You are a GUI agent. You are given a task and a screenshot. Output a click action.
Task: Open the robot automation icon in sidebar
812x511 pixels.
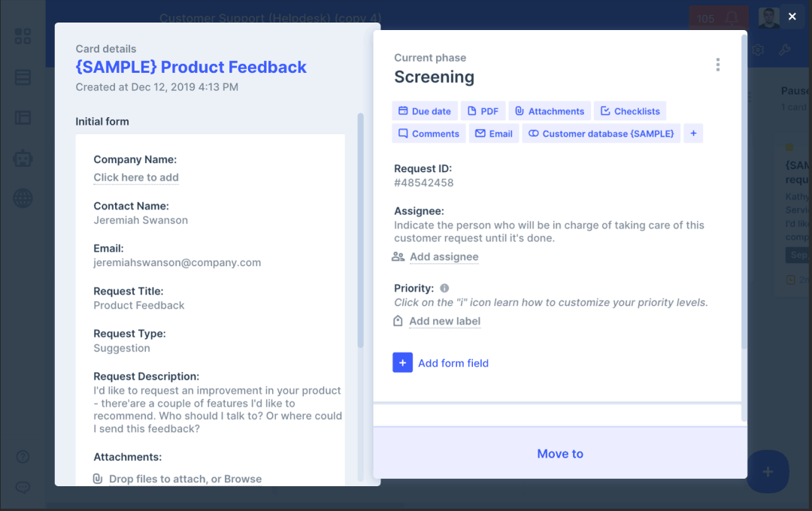point(23,158)
